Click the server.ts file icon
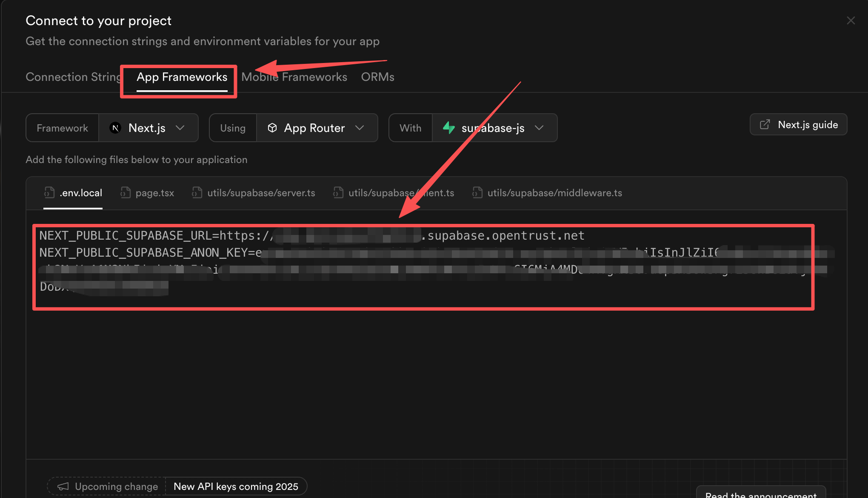 click(x=197, y=192)
